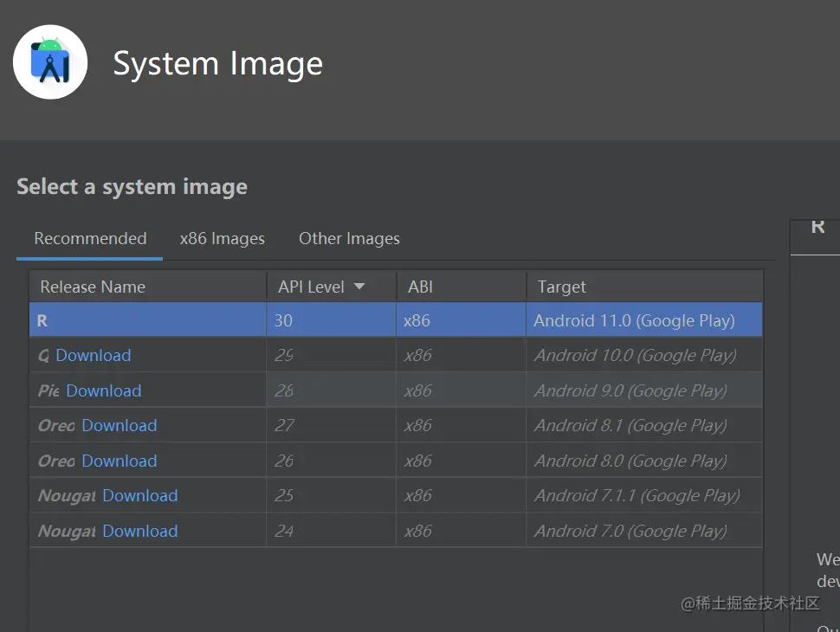
Task: Sort by API Level descending arrow
Action: 359,287
